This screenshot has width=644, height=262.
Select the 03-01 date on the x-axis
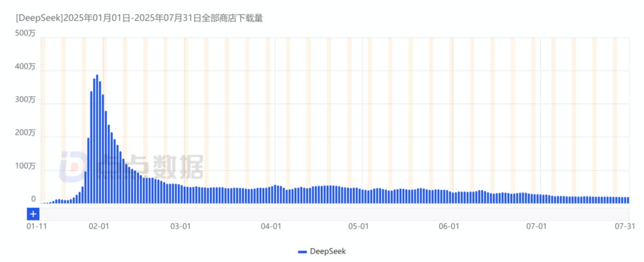click(180, 226)
